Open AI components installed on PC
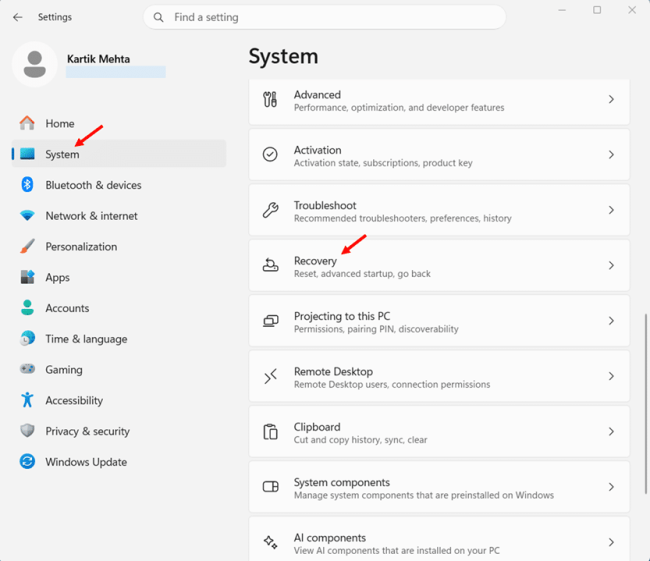The image size is (650, 561). [x=439, y=539]
